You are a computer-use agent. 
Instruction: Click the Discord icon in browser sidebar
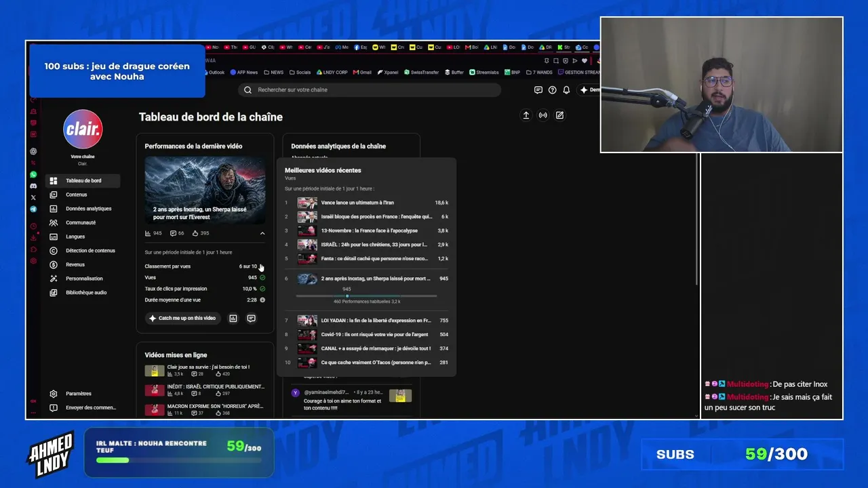[x=33, y=186]
